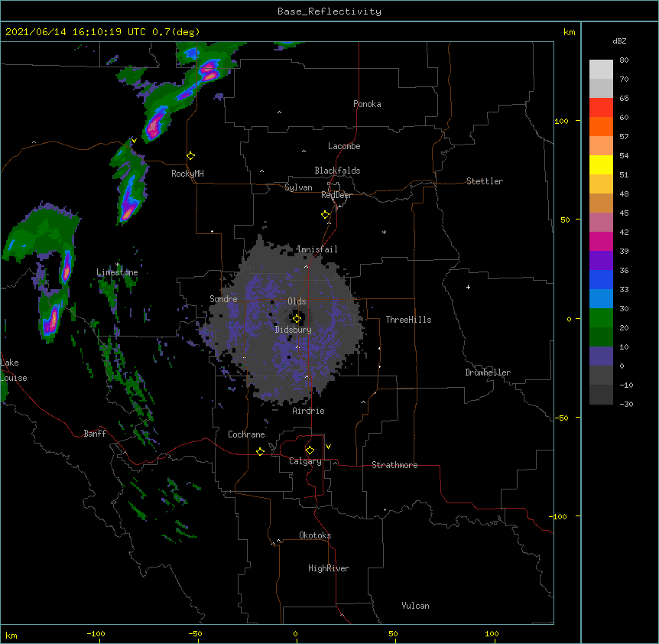
Task: Click the magenta 39-42 dBZ legend swatch
Action: tap(601, 241)
